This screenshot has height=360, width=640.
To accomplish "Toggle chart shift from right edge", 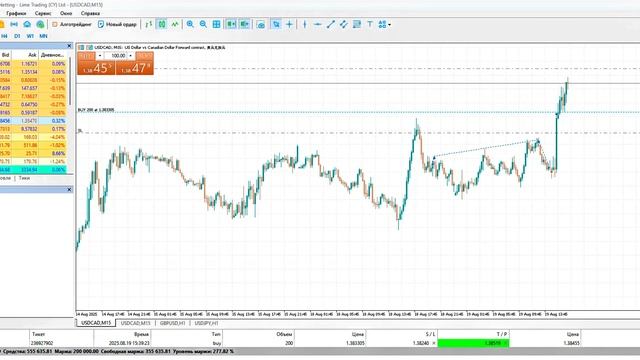I will click(244, 24).
